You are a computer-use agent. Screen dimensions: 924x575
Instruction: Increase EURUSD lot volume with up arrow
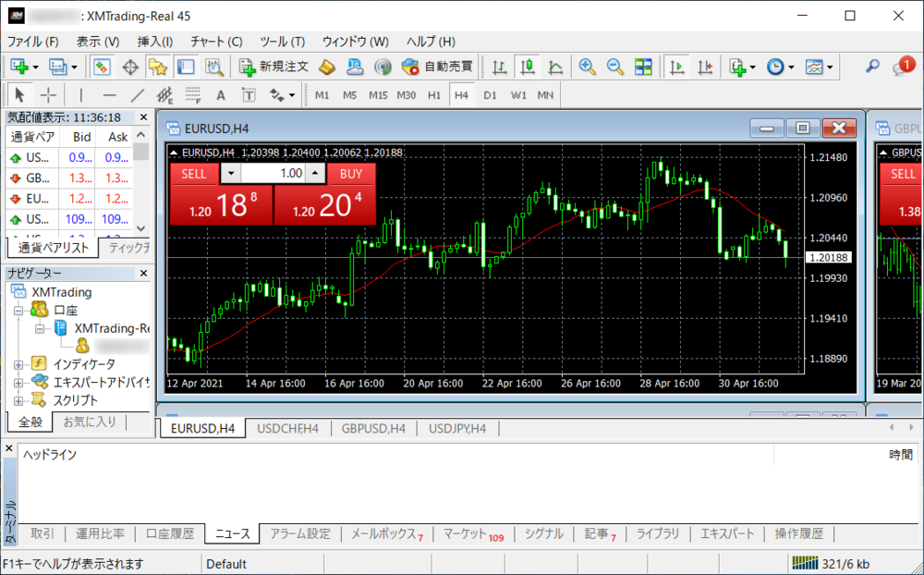click(x=315, y=174)
